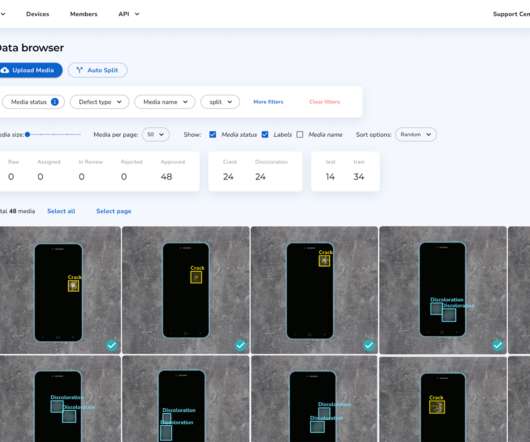Click the Approved count 48
This screenshot has height=442, width=530.
166,177
